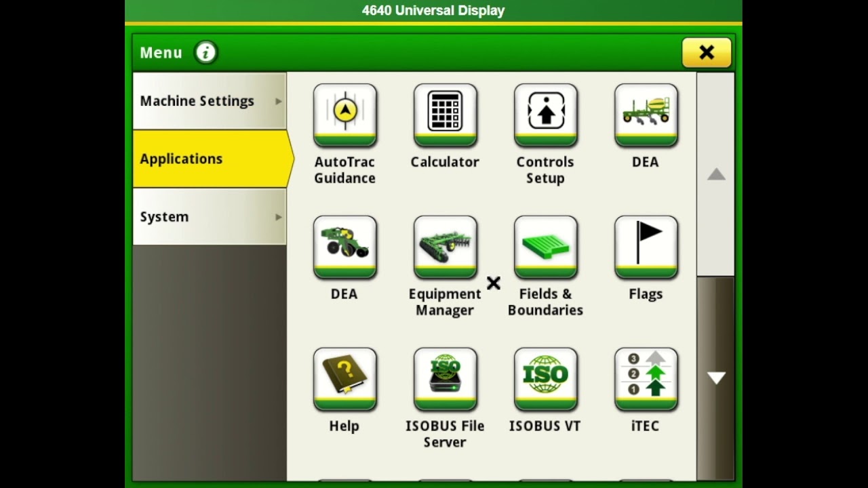Click the scroll up arrow
This screenshot has width=868, height=488.
pos(716,174)
